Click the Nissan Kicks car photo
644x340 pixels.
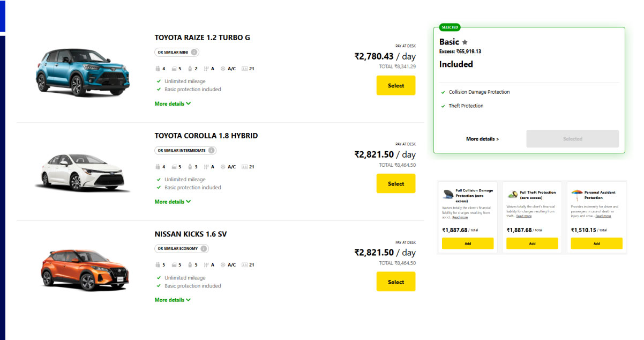pos(83,268)
